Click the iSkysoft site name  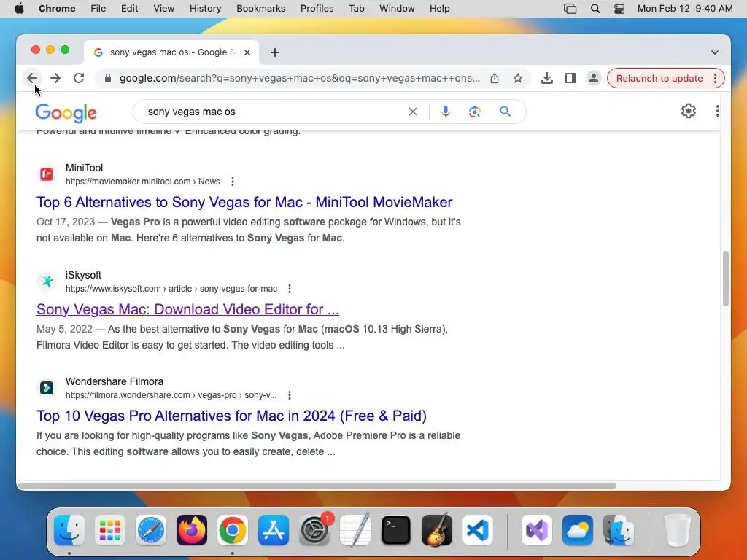(83, 275)
